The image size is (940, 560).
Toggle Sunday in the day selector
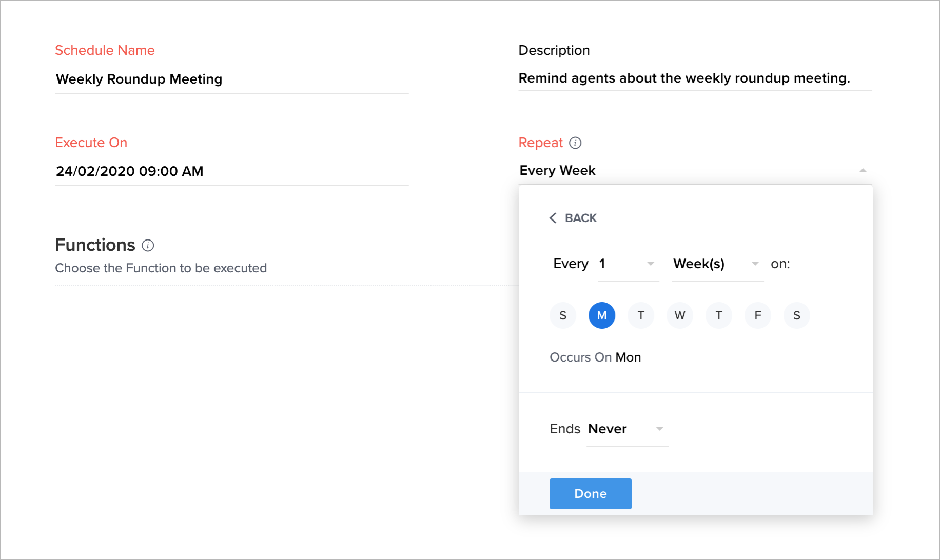click(x=563, y=315)
